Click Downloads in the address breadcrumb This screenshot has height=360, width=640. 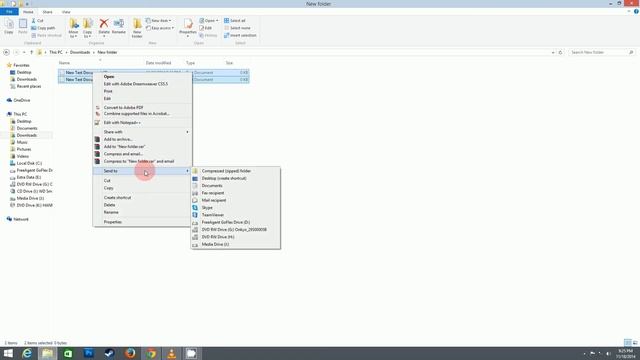point(80,52)
